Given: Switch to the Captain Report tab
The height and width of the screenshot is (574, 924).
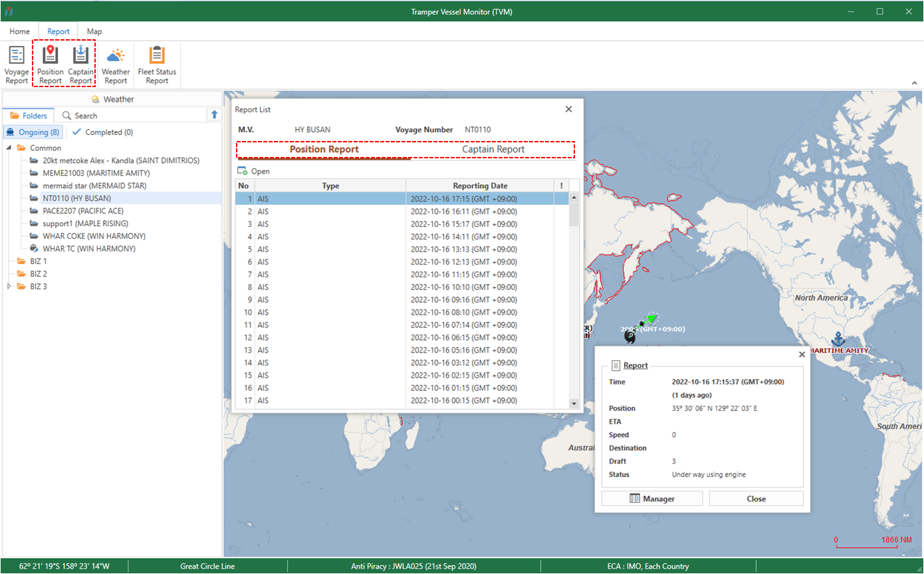Looking at the screenshot, I should (x=493, y=150).
